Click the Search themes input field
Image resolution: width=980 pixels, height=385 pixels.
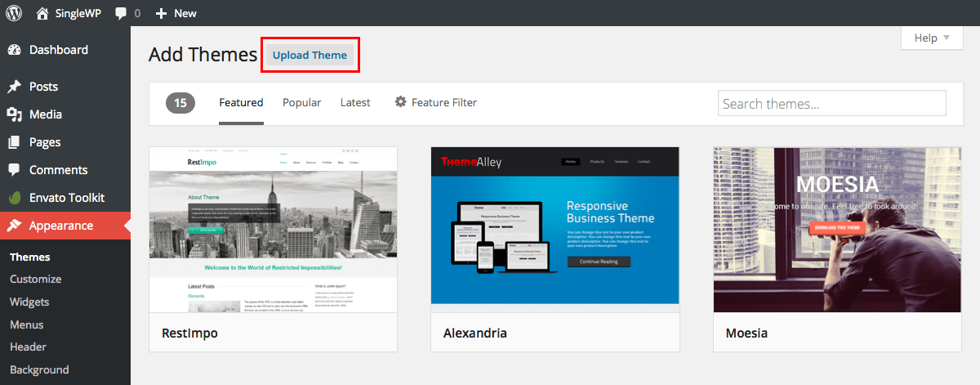click(831, 104)
